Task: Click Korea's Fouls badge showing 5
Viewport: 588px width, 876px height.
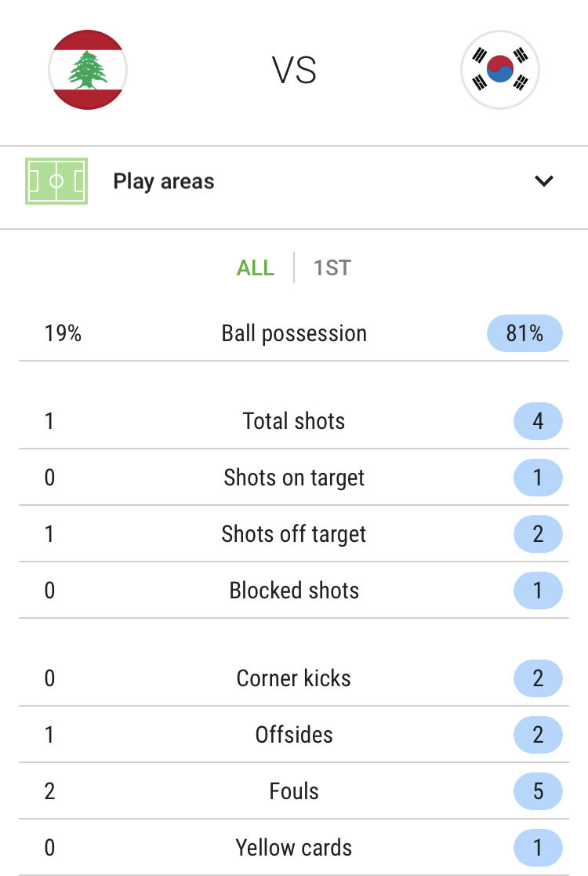Action: (538, 791)
